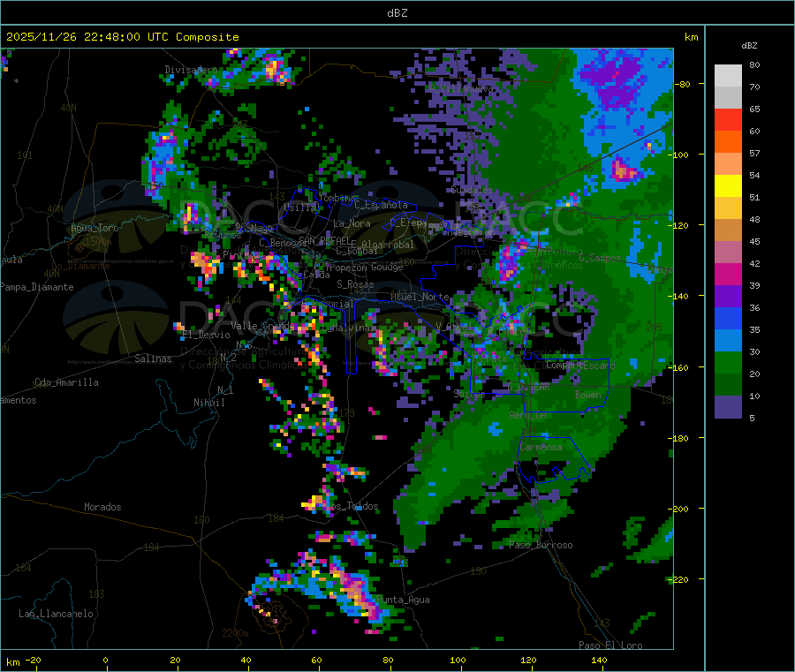Click the Agua_Toro map label

[x=95, y=228]
